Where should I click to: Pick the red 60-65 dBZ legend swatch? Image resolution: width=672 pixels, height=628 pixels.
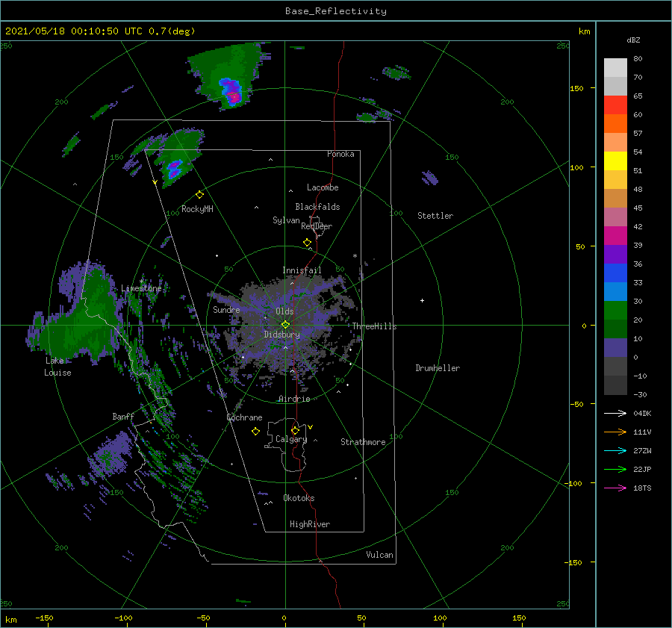(615, 105)
